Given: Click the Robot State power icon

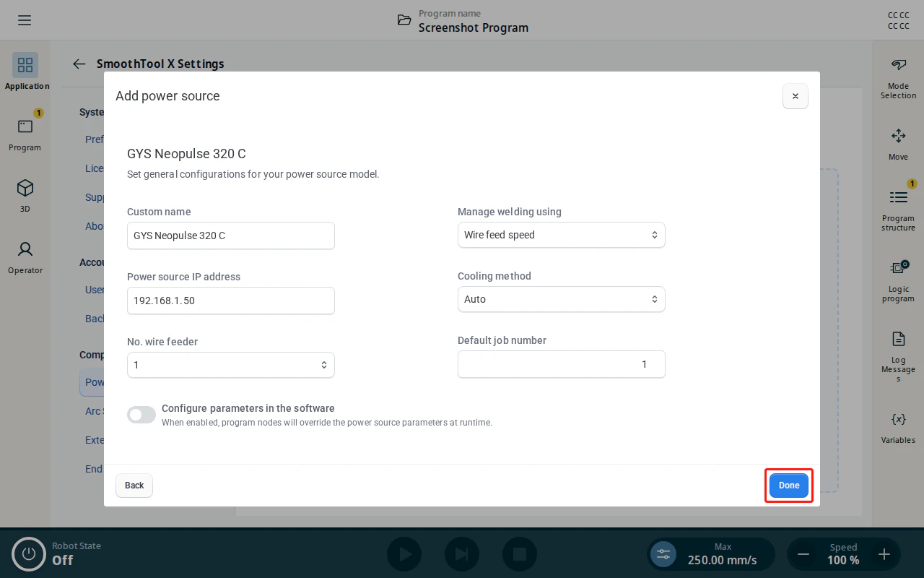Looking at the screenshot, I should click(29, 554).
